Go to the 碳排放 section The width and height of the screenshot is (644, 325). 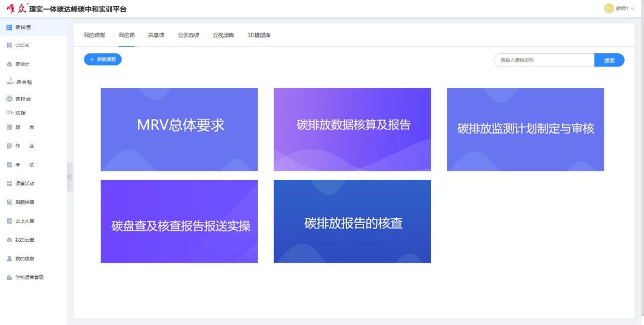click(22, 99)
